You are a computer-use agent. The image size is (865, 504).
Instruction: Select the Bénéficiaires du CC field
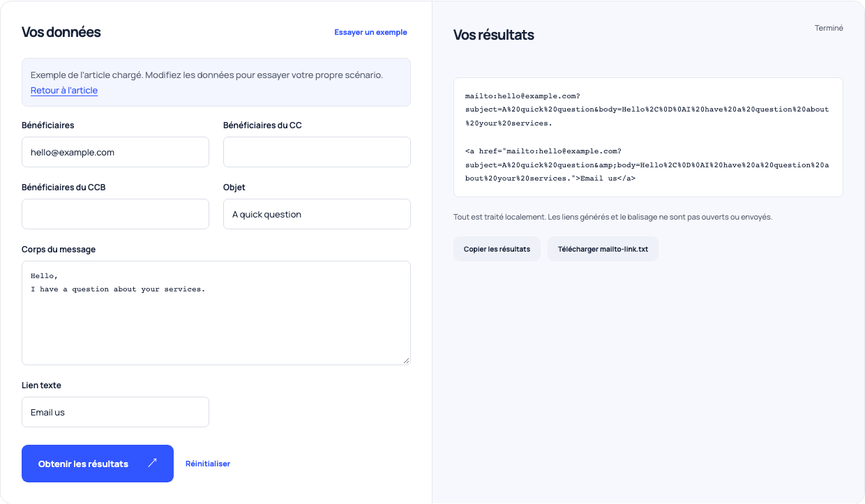pyautogui.click(x=317, y=152)
